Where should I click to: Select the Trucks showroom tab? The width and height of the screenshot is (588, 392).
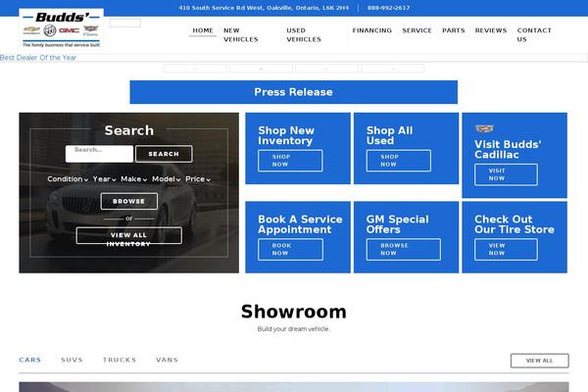tap(120, 360)
